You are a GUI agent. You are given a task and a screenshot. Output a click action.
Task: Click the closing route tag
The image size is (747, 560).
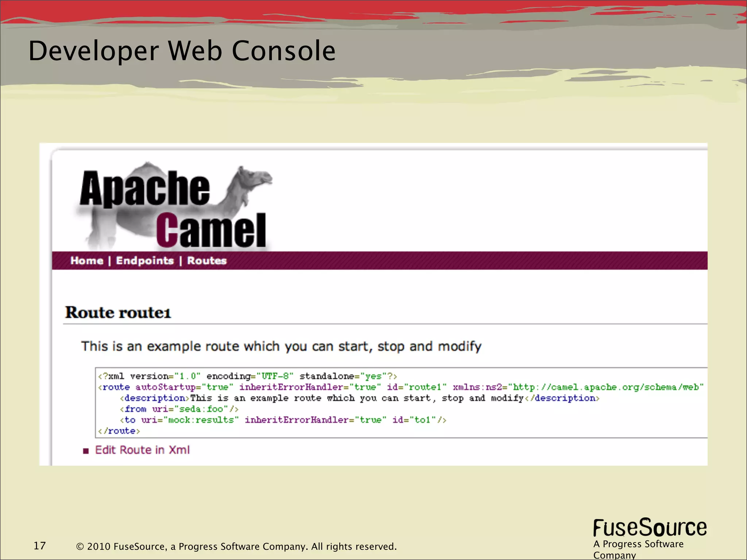click(119, 431)
